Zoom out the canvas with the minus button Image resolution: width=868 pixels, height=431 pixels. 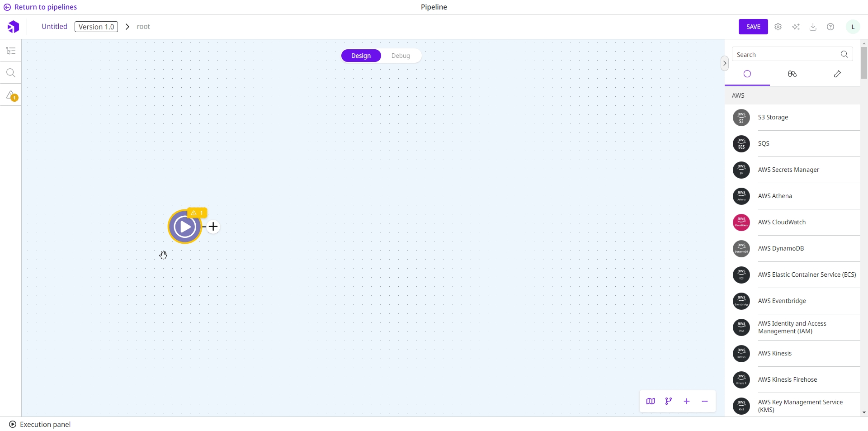(x=705, y=401)
